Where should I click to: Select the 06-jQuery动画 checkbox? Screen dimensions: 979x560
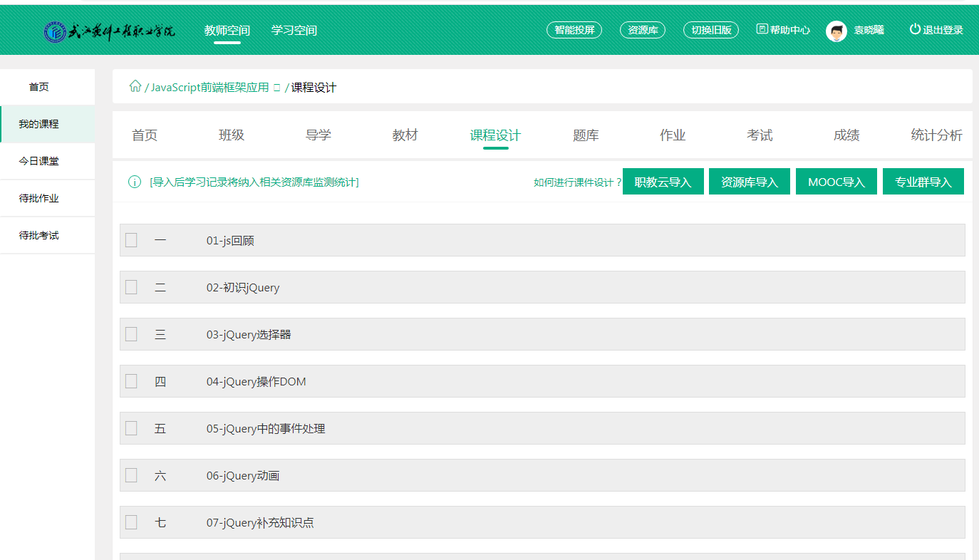point(131,476)
